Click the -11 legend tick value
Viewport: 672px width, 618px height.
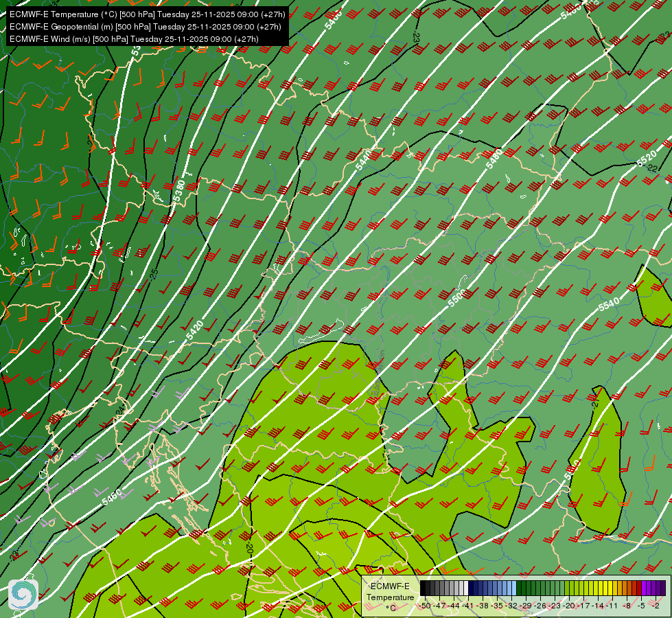pyautogui.click(x=612, y=606)
